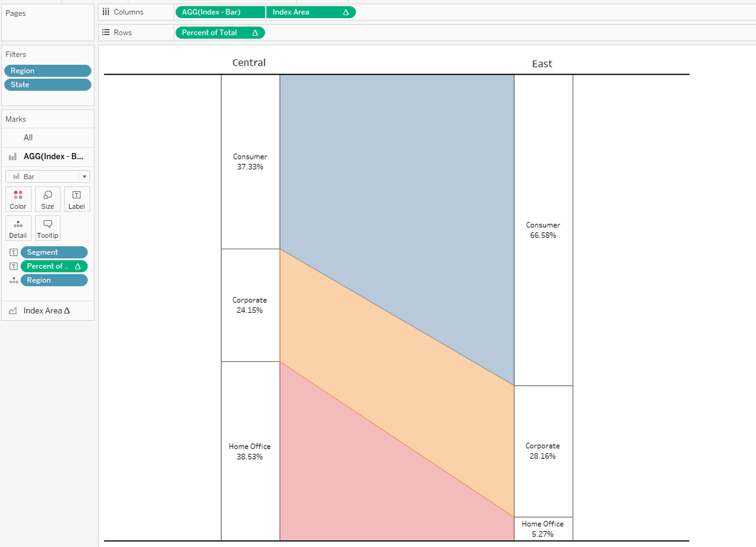Click the Segment pill in Marks card
Image resolution: width=756 pixels, height=547 pixels.
click(x=54, y=252)
